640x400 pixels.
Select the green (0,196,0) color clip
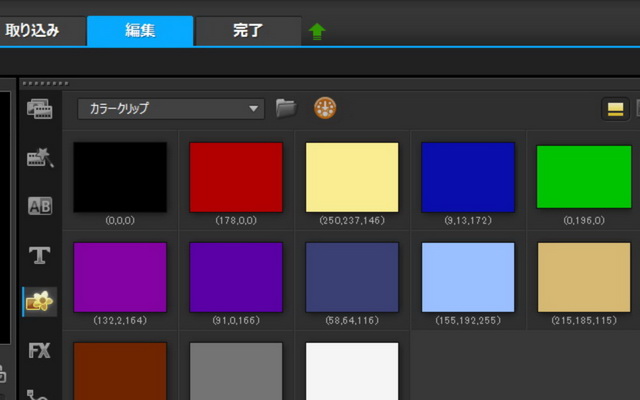pyautogui.click(x=583, y=177)
